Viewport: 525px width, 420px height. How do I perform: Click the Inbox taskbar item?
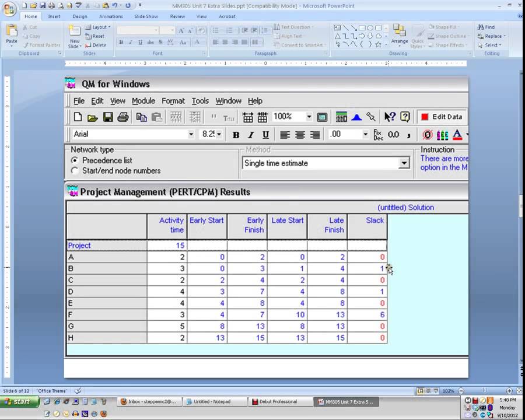[x=149, y=401]
